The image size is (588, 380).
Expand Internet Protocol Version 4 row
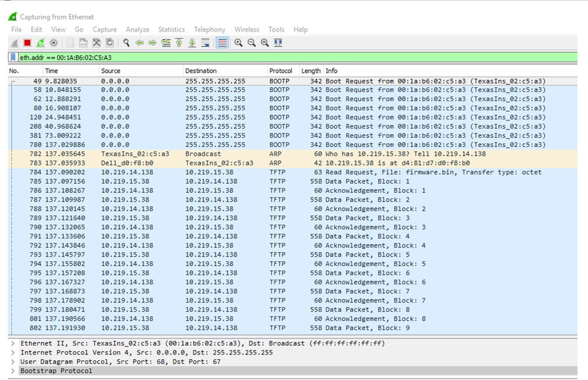pyautogui.click(x=13, y=352)
